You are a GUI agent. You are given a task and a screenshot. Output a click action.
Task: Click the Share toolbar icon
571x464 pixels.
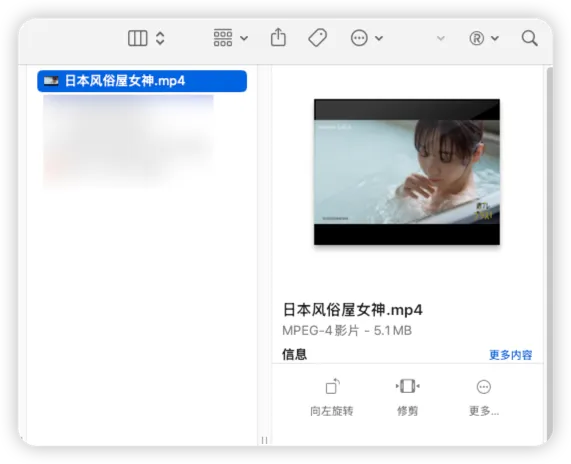click(x=278, y=37)
